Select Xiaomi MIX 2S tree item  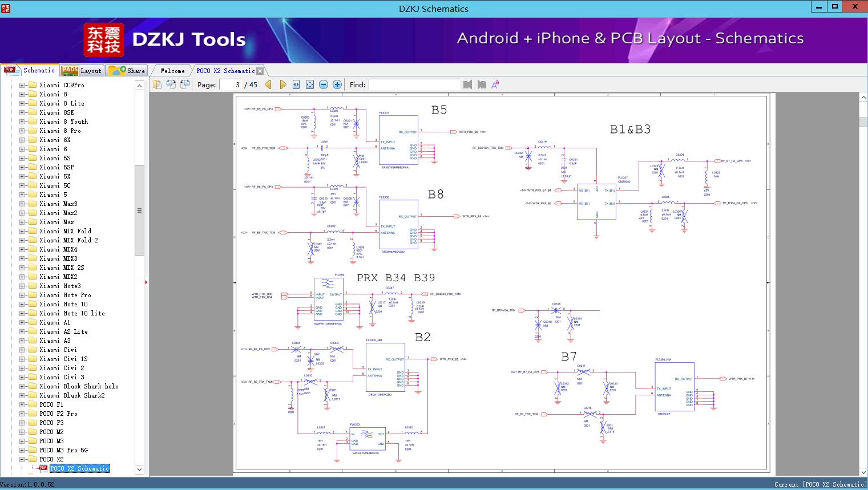coord(62,268)
